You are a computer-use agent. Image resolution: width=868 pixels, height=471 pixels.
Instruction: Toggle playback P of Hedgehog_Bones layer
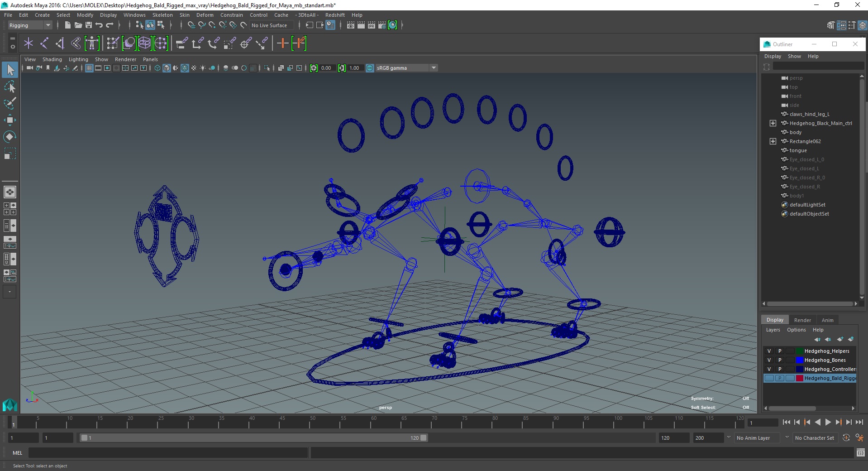point(780,360)
